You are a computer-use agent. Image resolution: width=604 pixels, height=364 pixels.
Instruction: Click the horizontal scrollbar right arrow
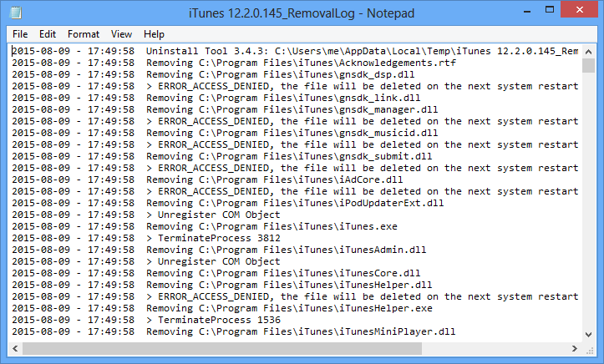[x=574, y=349]
